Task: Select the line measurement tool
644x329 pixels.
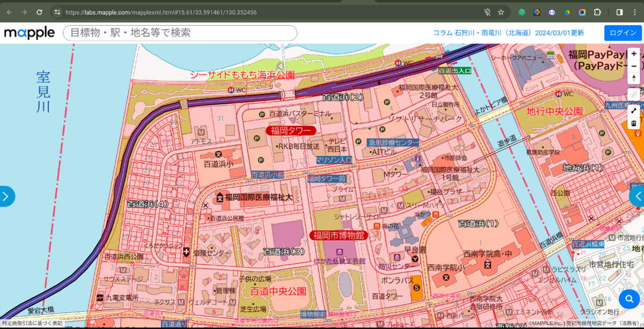Action: [634, 111]
